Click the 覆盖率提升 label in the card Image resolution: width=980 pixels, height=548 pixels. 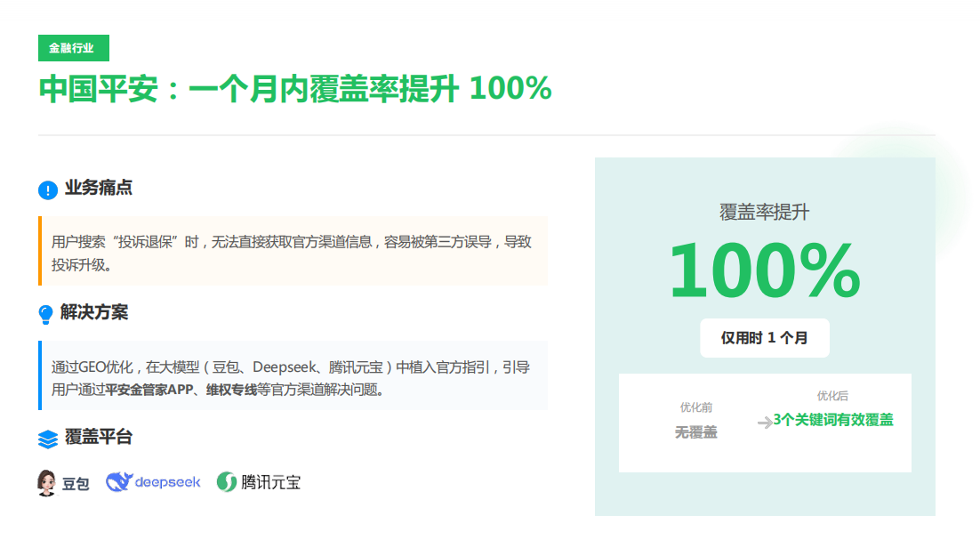764,212
